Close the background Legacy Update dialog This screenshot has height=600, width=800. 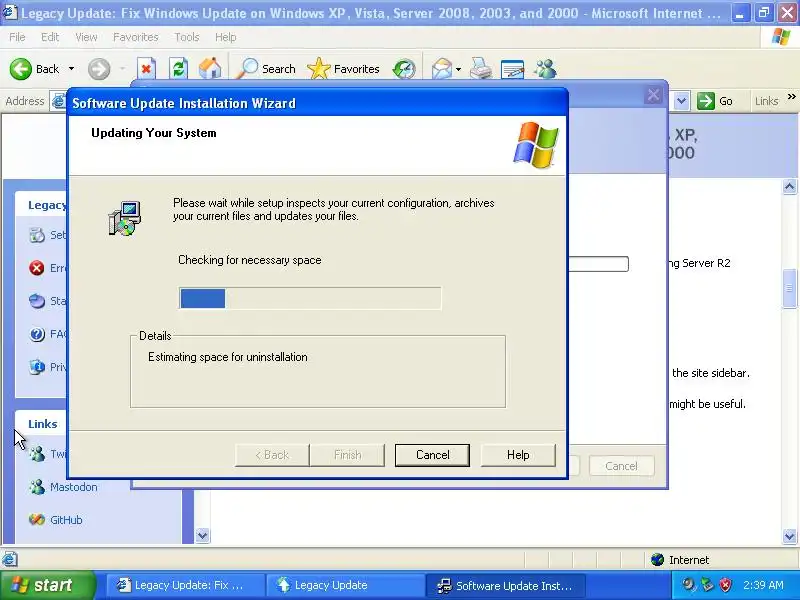coord(653,95)
